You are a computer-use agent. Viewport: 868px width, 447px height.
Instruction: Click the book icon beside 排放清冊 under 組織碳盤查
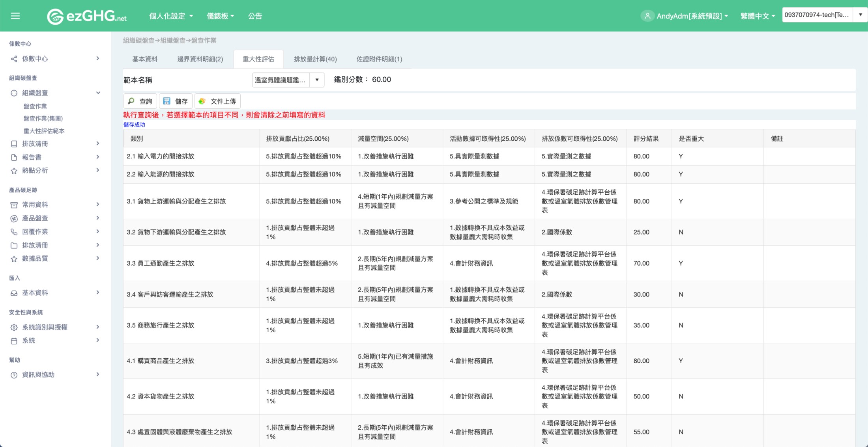pos(14,144)
